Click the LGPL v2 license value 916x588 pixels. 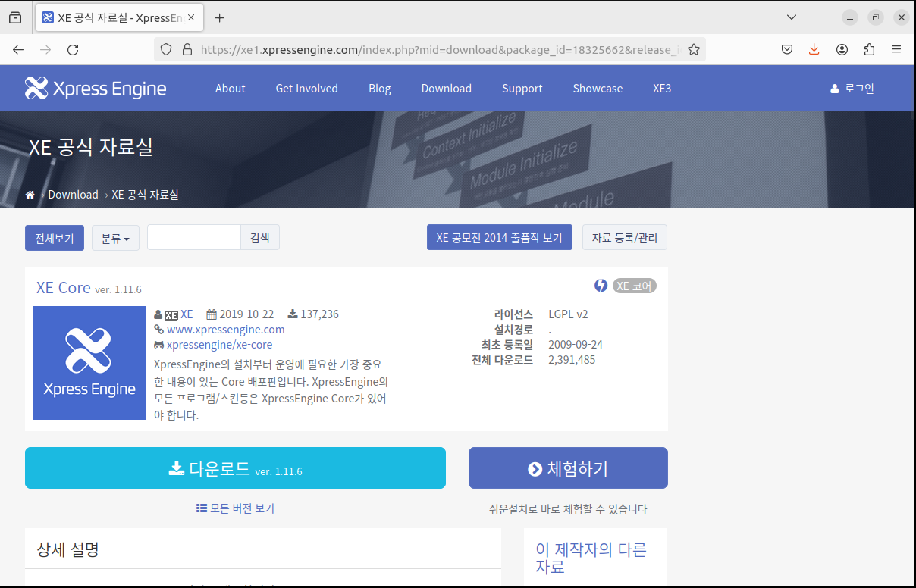pyautogui.click(x=568, y=314)
